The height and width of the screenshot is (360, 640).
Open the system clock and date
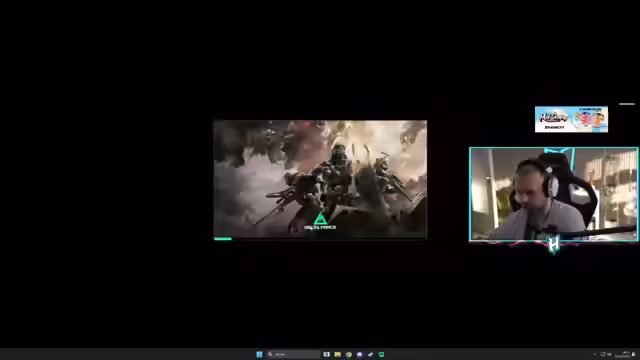tap(623, 354)
